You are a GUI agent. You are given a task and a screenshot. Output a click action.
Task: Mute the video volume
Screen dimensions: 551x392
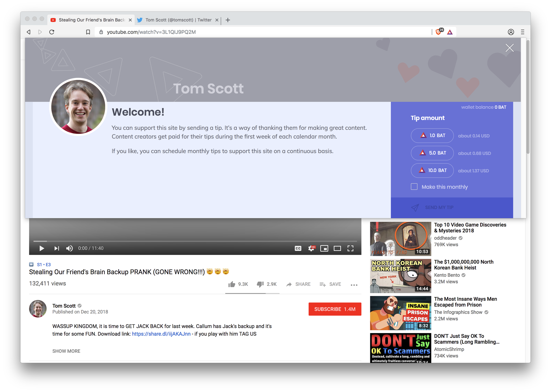pos(69,248)
